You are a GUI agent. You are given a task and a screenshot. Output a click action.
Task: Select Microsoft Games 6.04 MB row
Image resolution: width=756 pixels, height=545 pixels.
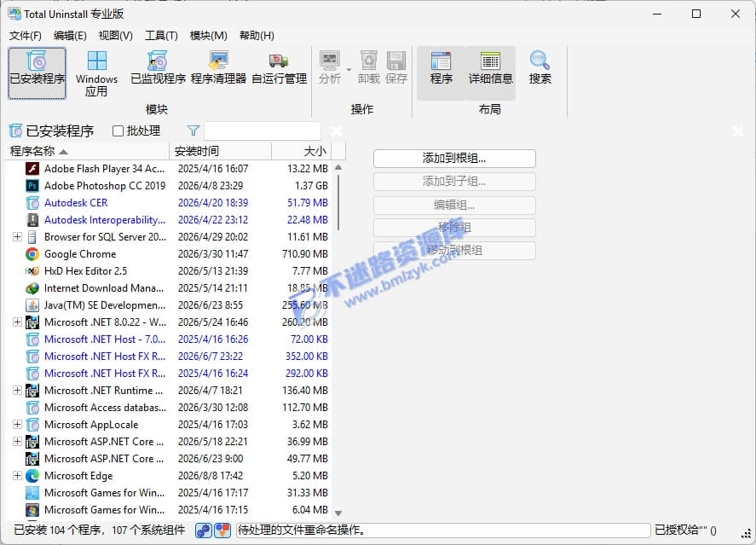[169, 510]
